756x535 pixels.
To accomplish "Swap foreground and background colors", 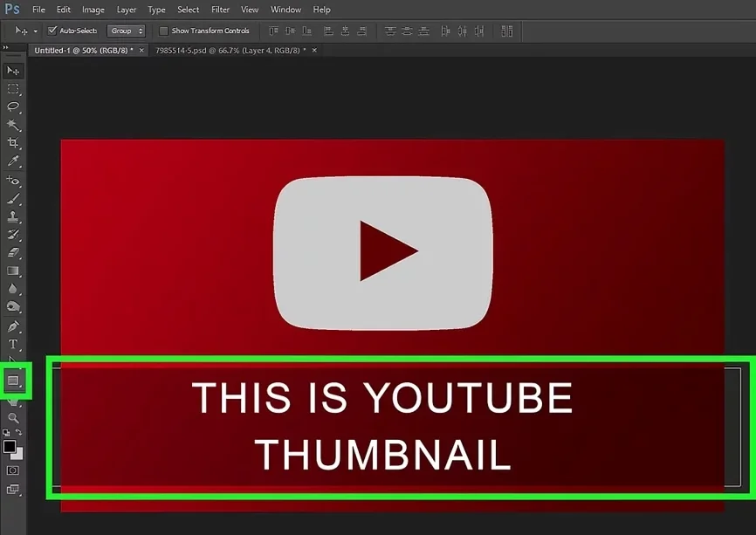I will coord(18,432).
